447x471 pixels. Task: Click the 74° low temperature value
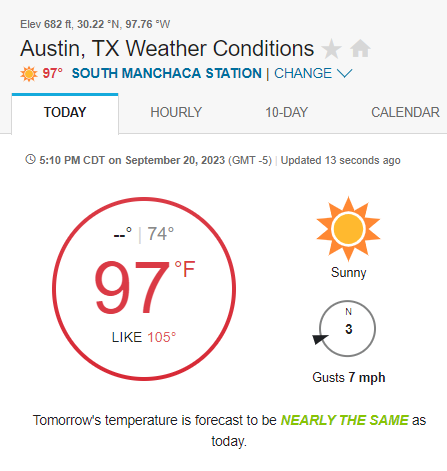point(161,234)
